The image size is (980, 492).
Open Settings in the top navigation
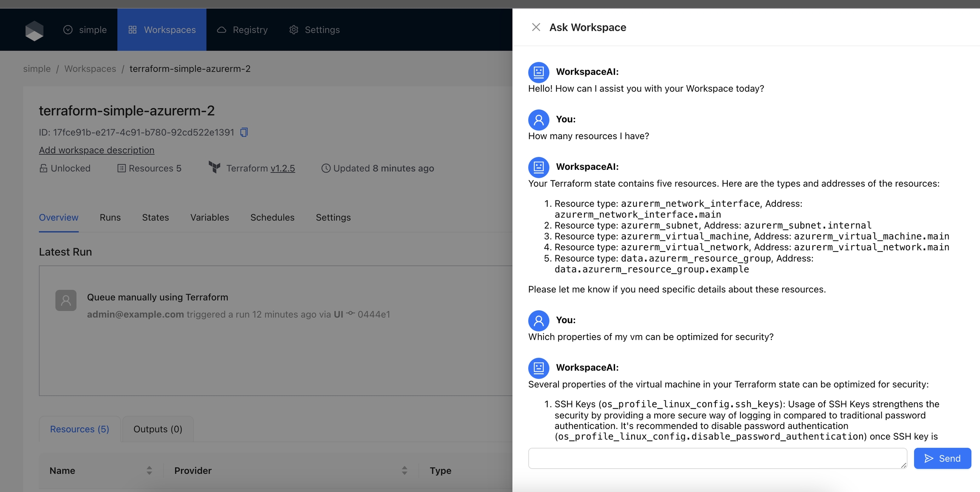pyautogui.click(x=315, y=30)
